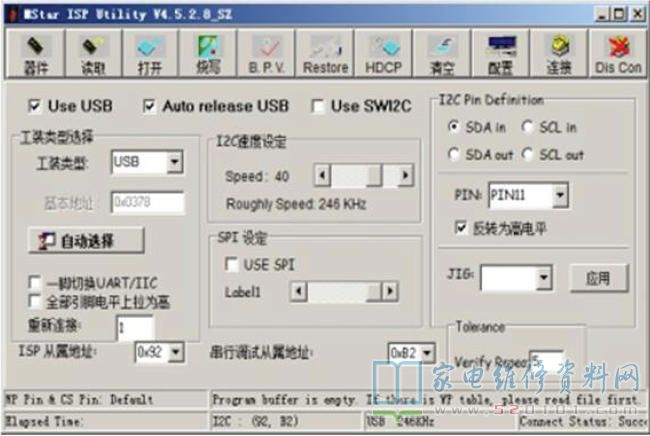Select the SCL out radio button
The width and height of the screenshot is (650, 436).
click(x=527, y=155)
